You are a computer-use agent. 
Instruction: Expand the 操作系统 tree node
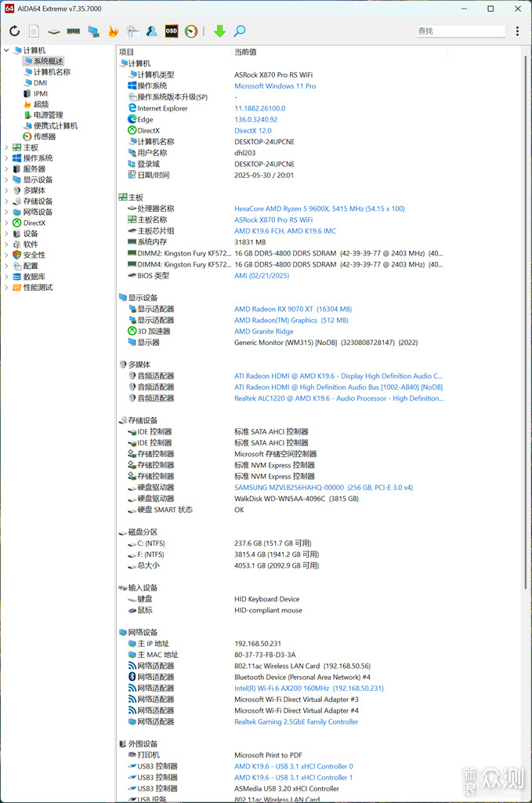point(6,158)
